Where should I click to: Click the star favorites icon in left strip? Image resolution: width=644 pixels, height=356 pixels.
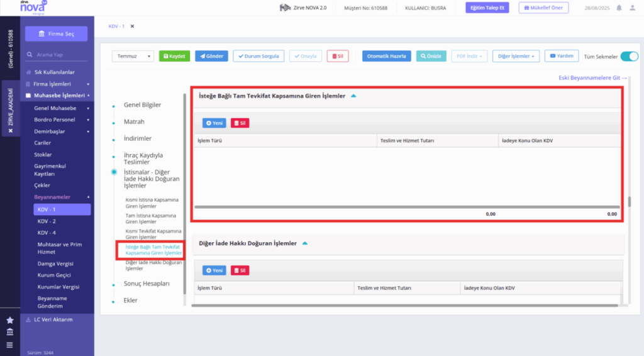(x=10, y=320)
